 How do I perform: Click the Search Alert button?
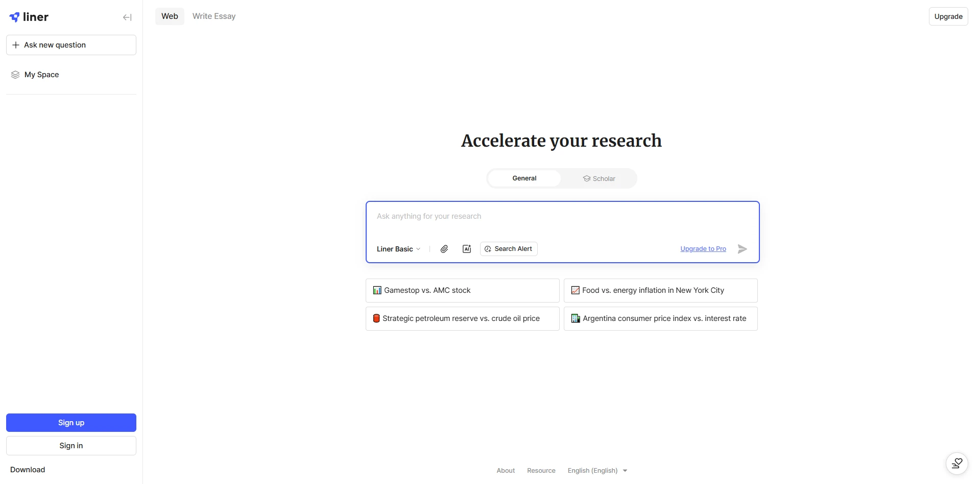pyautogui.click(x=509, y=249)
